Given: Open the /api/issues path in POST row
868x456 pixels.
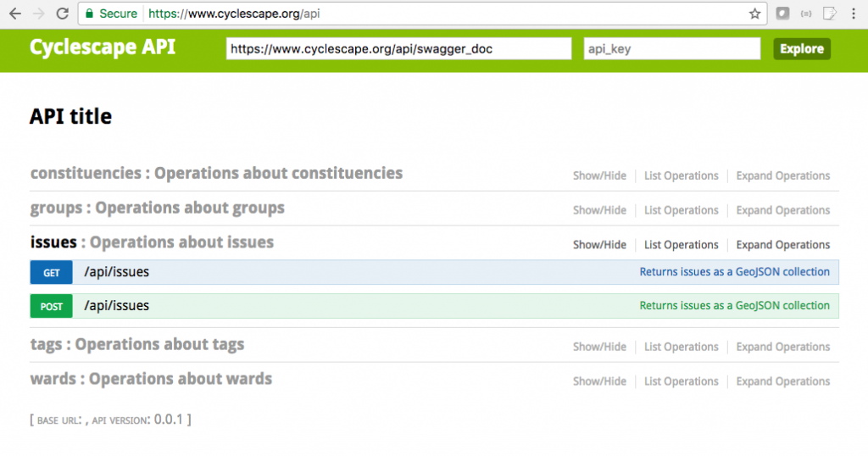Looking at the screenshot, I should point(117,306).
